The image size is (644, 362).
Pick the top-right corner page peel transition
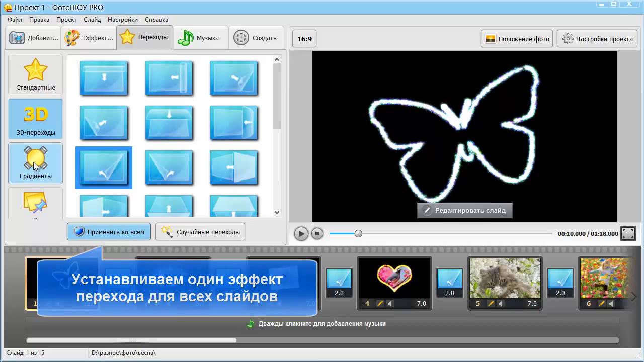[x=234, y=78]
